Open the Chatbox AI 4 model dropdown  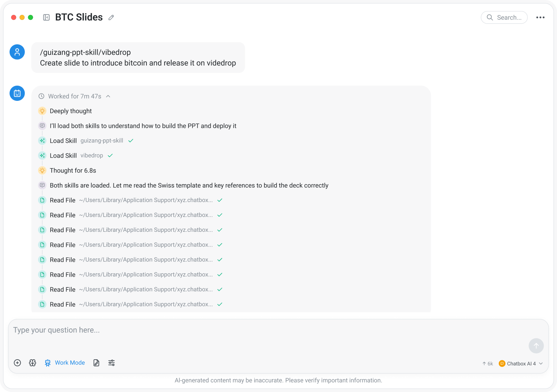tap(520, 363)
